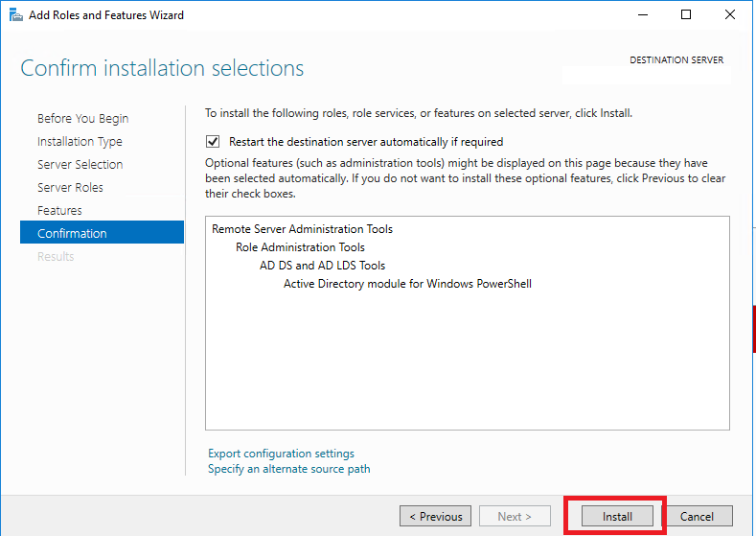Cancel the wizard
The width and height of the screenshot is (756, 536).
697,516
